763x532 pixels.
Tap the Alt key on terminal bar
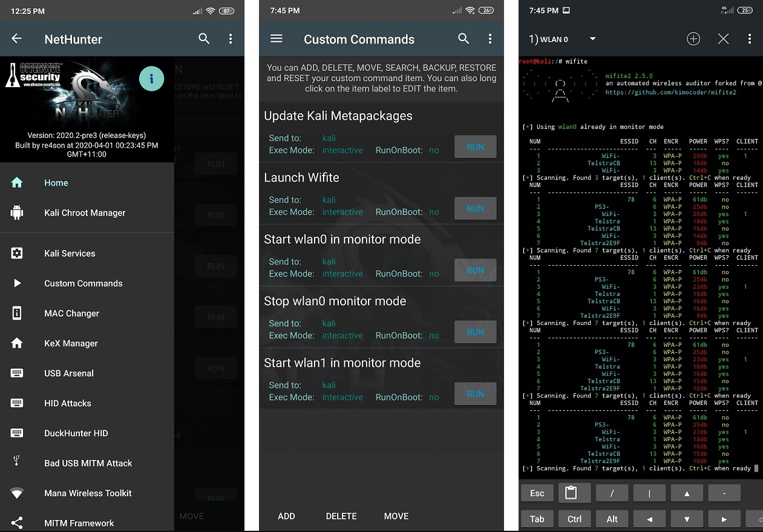[612, 519]
